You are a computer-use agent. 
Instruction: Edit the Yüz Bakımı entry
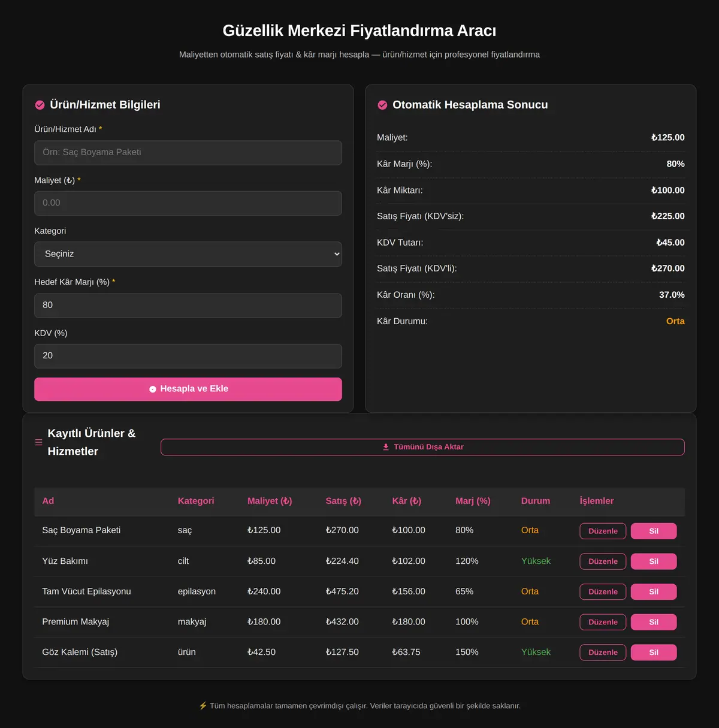(x=603, y=561)
